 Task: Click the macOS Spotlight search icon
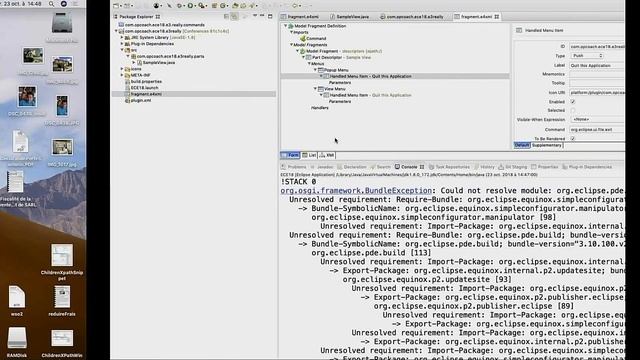coord(51,4)
